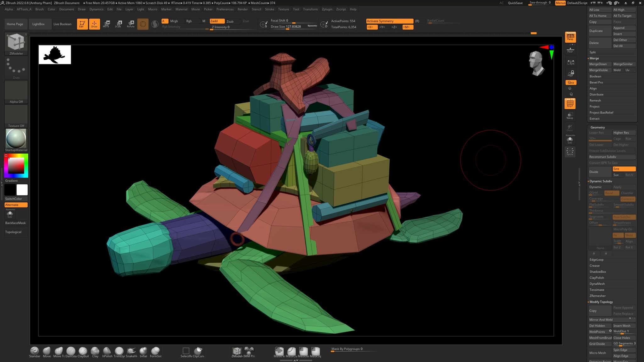Screen dimensions: 644x362
Task: Toggle L.Sym local symmetry
Action: 571,62
